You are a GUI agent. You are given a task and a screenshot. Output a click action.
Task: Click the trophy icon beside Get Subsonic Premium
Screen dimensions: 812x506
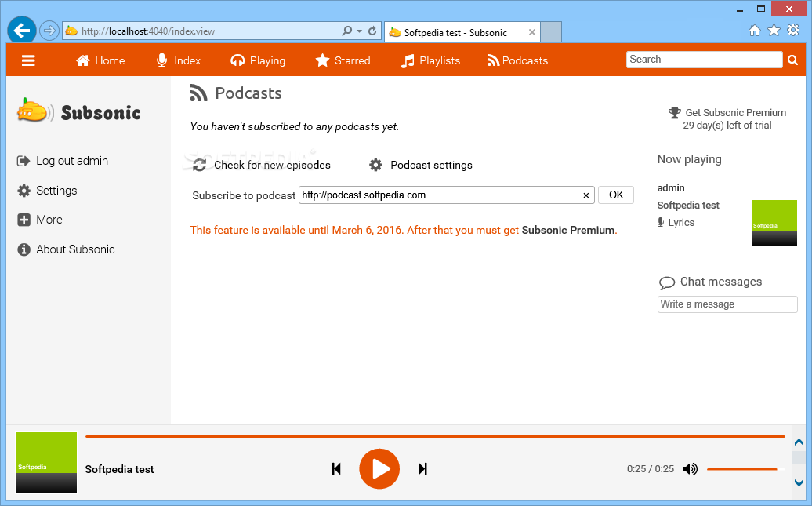674,112
